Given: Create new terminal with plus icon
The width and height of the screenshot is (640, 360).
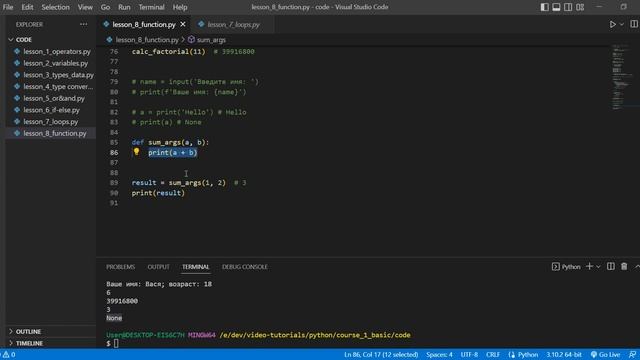Looking at the screenshot, I should click(589, 267).
